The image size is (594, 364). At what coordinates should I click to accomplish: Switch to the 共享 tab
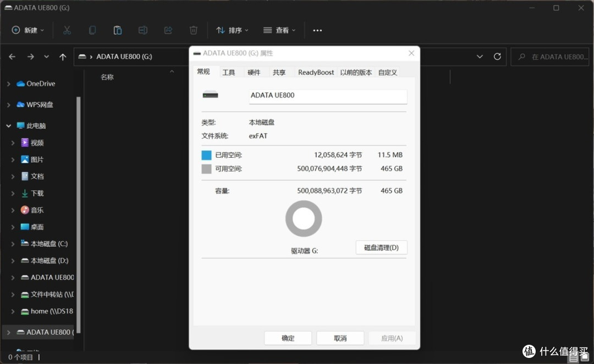point(279,73)
